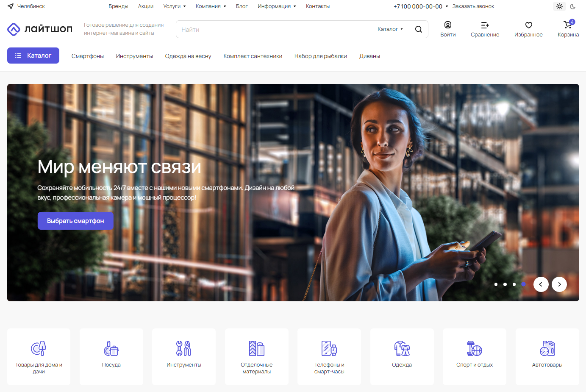Expand the Компания dropdown menu
The width and height of the screenshot is (586, 392).
[x=211, y=6]
